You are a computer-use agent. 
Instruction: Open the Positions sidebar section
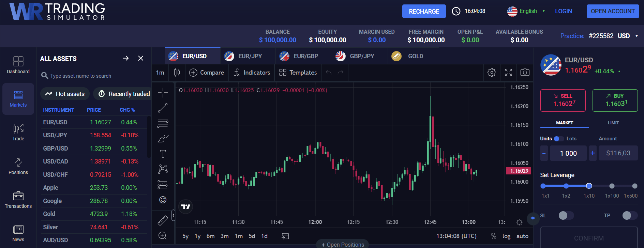[18, 166]
